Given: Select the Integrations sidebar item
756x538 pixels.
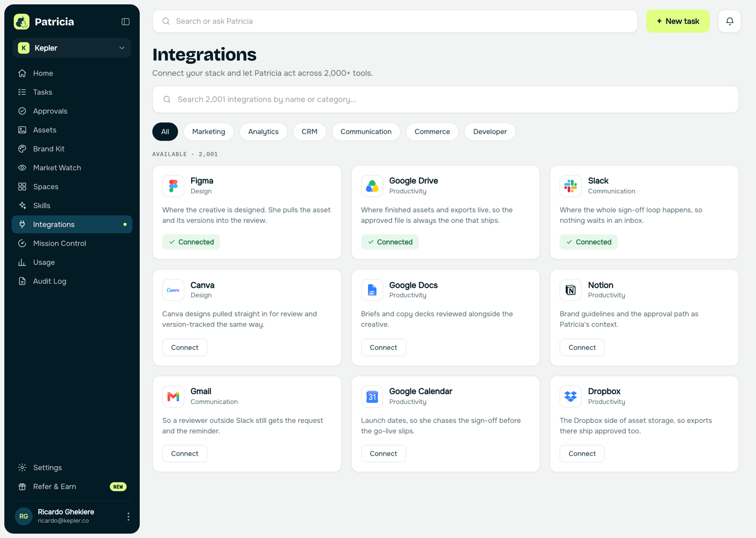Looking at the screenshot, I should pos(72,224).
